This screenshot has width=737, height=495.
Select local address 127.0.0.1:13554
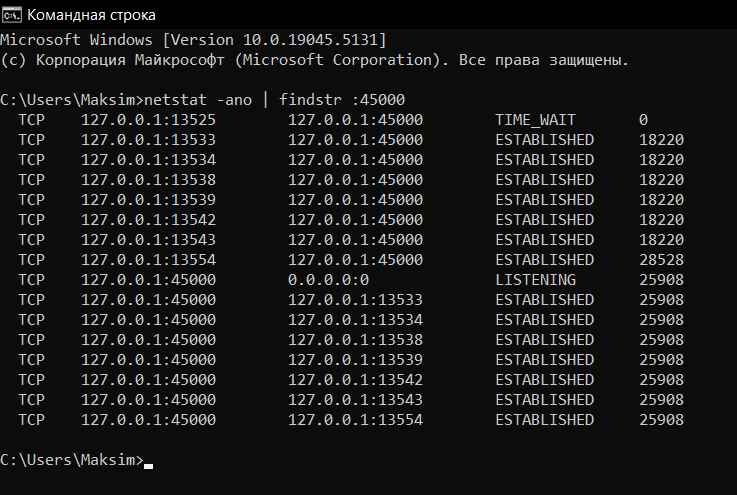148,260
